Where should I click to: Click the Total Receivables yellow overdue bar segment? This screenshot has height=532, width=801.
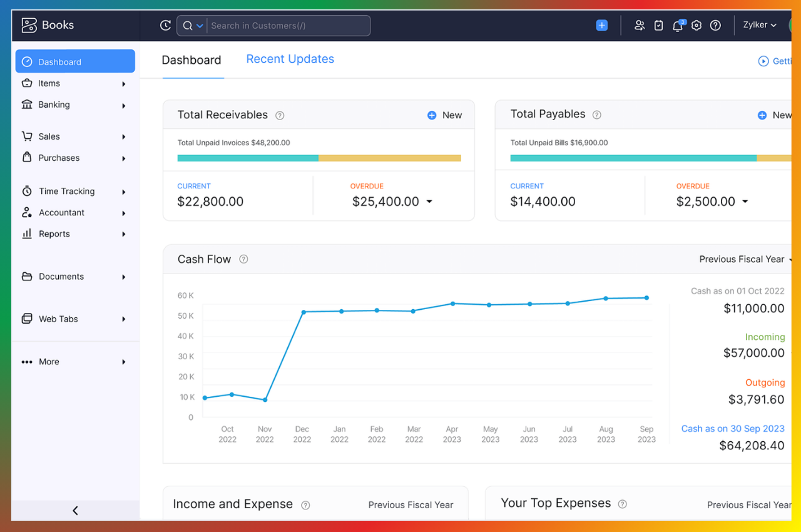389,158
